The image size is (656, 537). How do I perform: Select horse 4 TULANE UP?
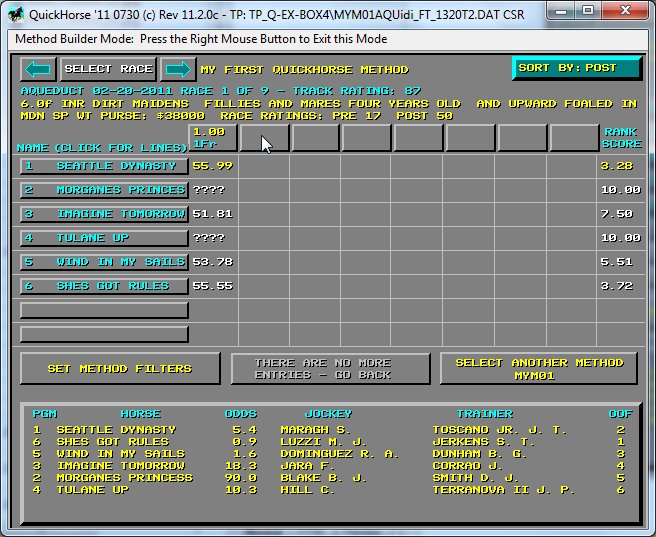[x=104, y=238]
